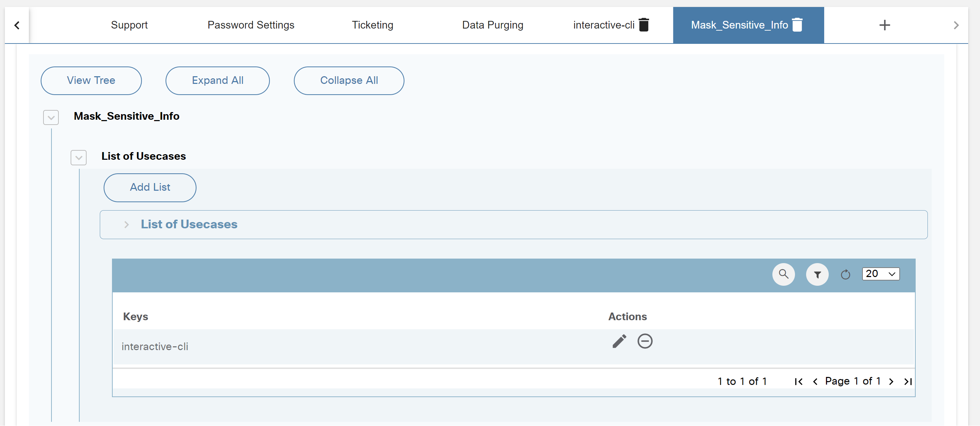Viewport: 980px width, 426px height.
Task: Delete the interactive-cli tab via trash icon
Action: (644, 25)
